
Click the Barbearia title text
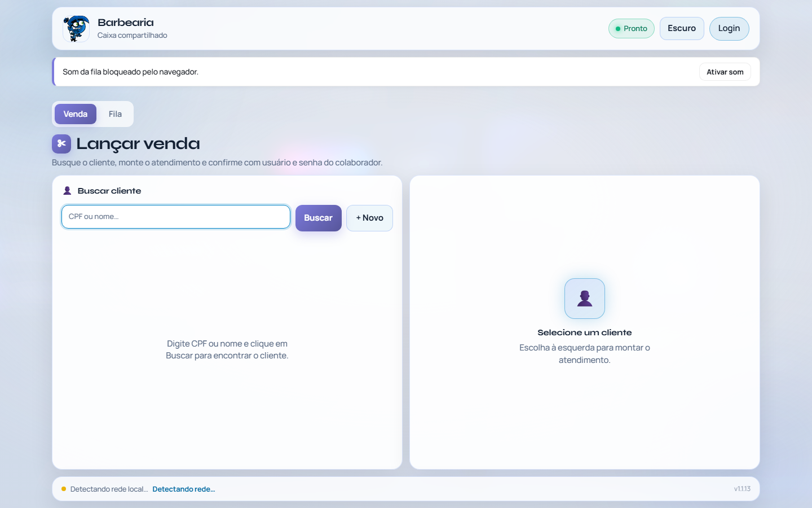(126, 23)
